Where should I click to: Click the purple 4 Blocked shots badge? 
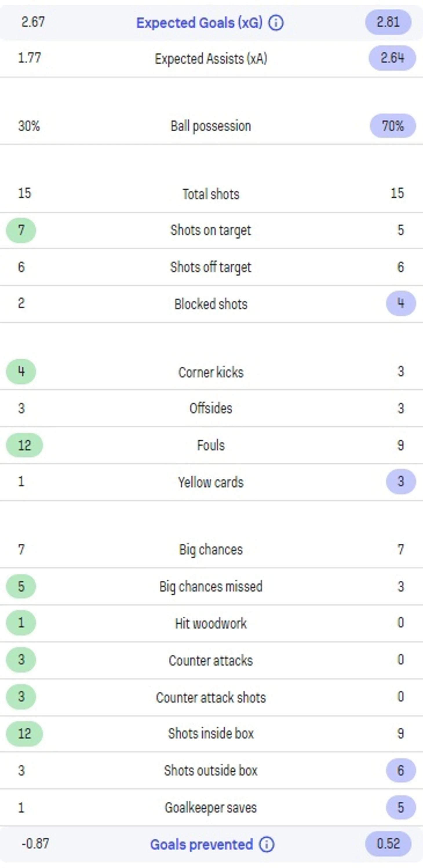click(x=400, y=303)
